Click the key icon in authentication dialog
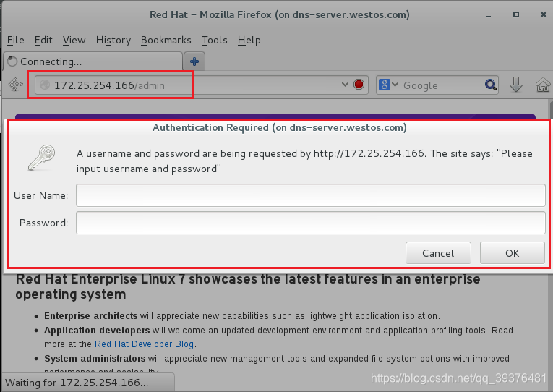The height and width of the screenshot is (392, 553). point(42,158)
